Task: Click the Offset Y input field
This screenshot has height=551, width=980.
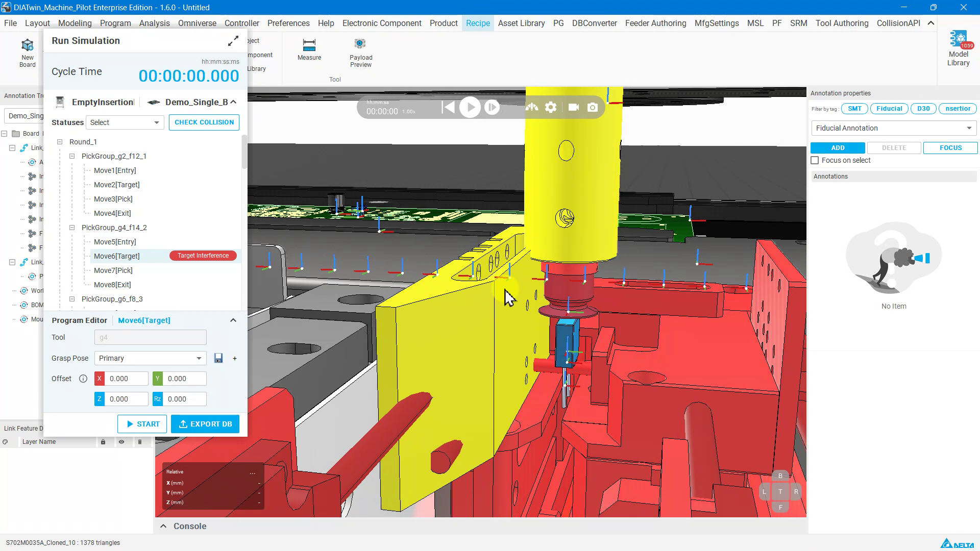Action: tap(185, 379)
